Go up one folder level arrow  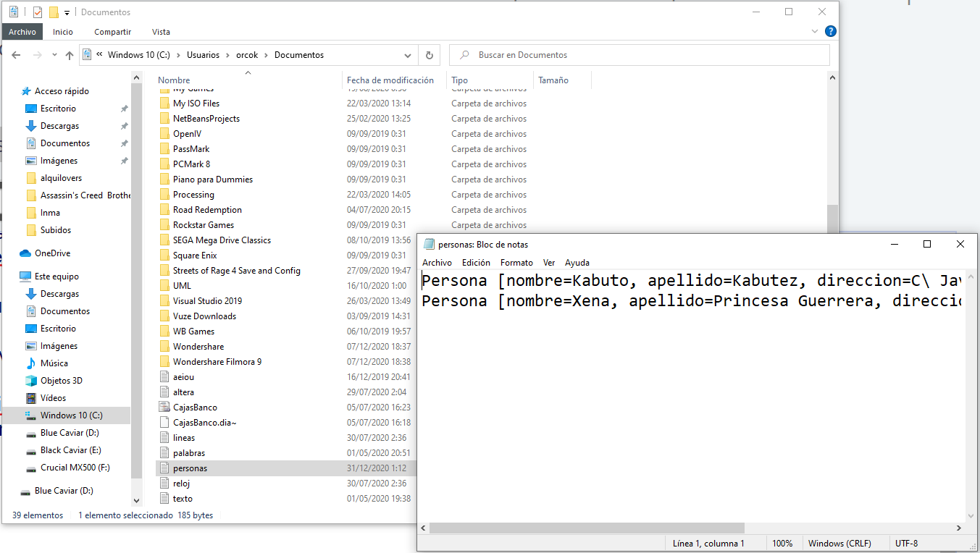pos(70,55)
